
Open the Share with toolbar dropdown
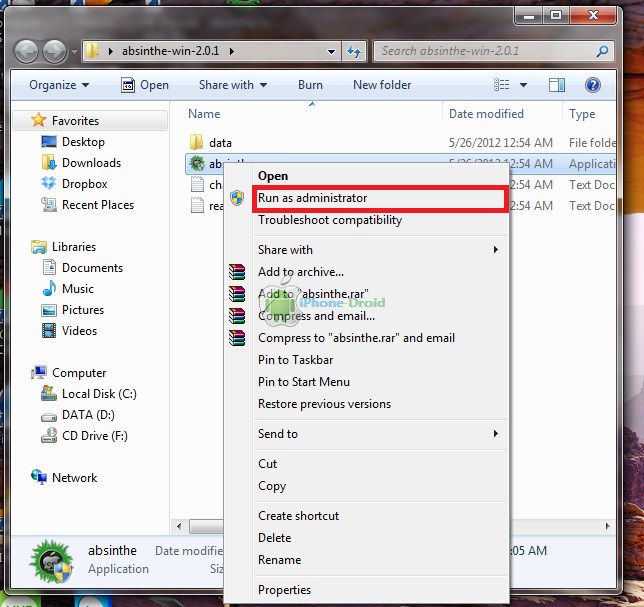233,85
